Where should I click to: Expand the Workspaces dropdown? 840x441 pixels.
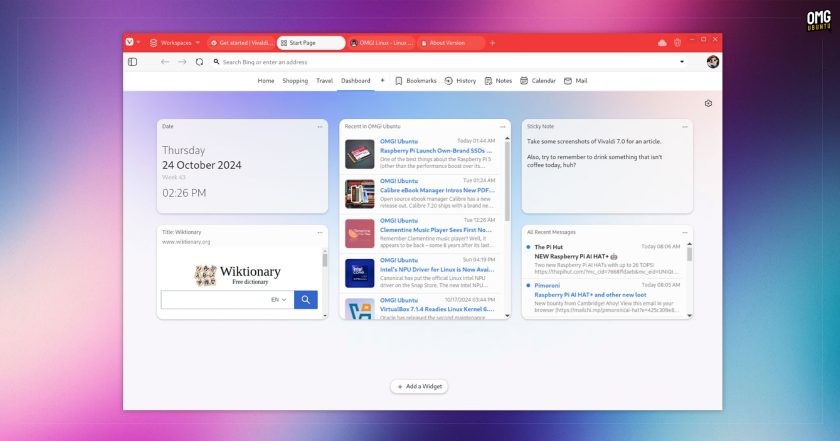click(x=175, y=43)
